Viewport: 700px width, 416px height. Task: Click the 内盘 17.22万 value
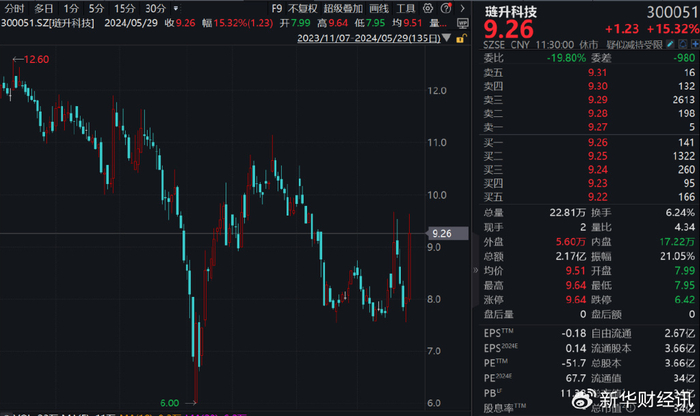(677, 241)
